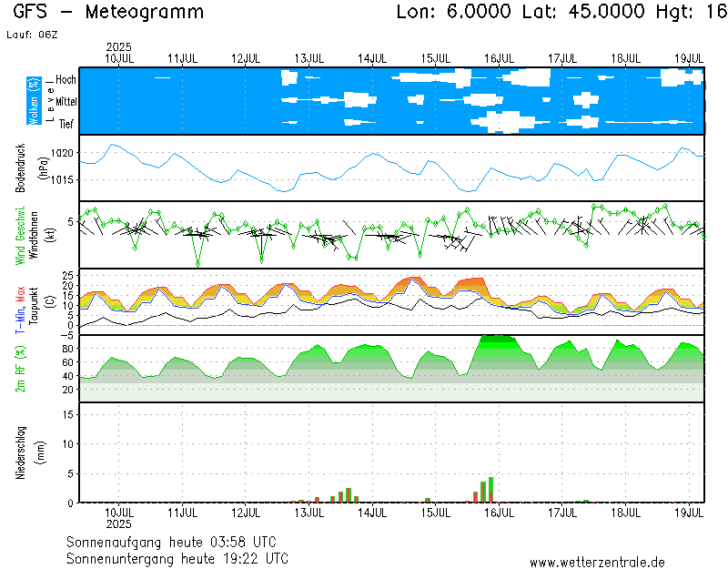728x569 pixels.
Task: Click "17JUL" on the bottom date axis
Action: pyautogui.click(x=562, y=513)
